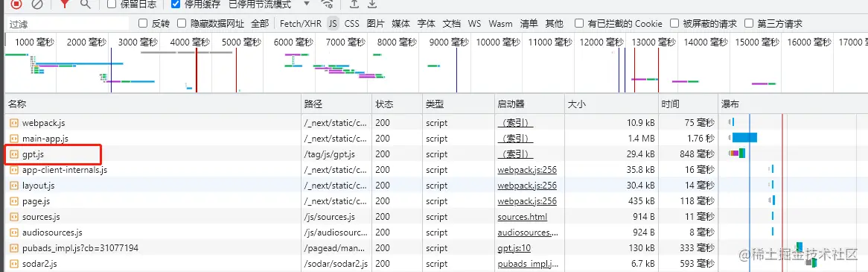
Task: Select the page.js request name
Action: 36,202
